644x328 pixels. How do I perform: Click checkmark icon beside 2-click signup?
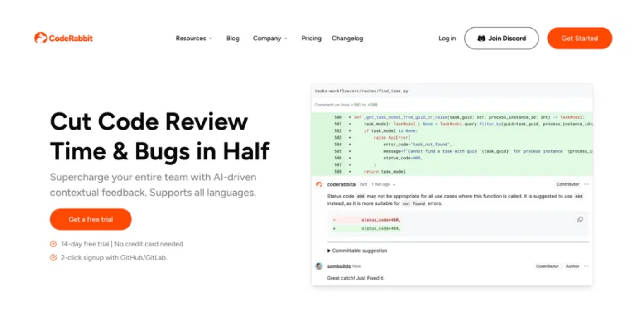(x=53, y=257)
